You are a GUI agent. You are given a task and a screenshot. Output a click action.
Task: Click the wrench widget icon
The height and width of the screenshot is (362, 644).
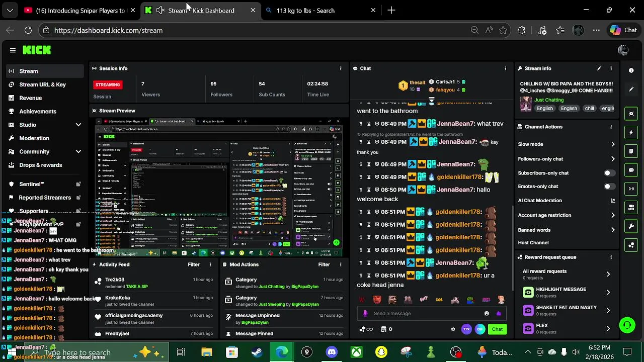coord(631,226)
